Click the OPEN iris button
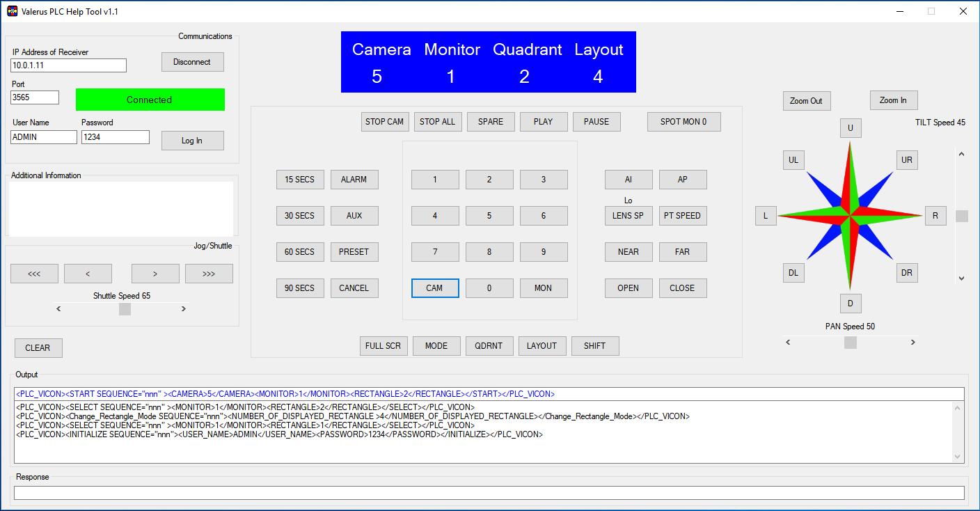Screen dimensions: 980x511 629,288
